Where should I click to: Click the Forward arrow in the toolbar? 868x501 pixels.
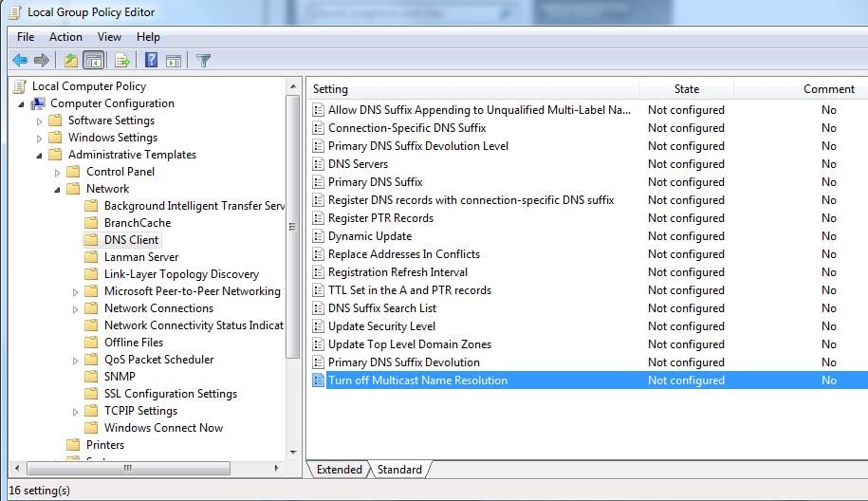tap(41, 61)
